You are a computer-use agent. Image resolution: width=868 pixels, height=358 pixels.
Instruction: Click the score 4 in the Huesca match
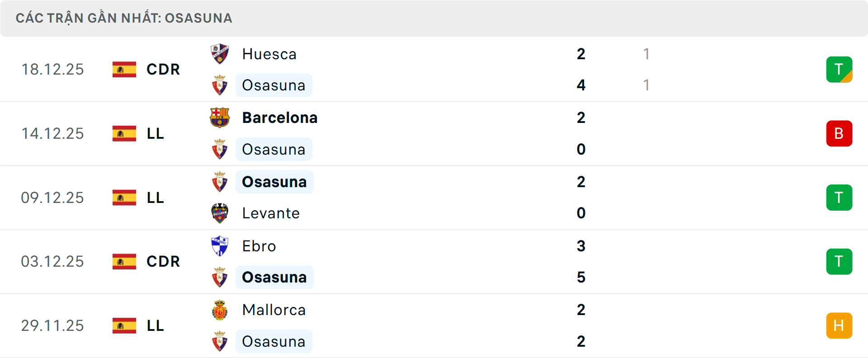point(581,85)
